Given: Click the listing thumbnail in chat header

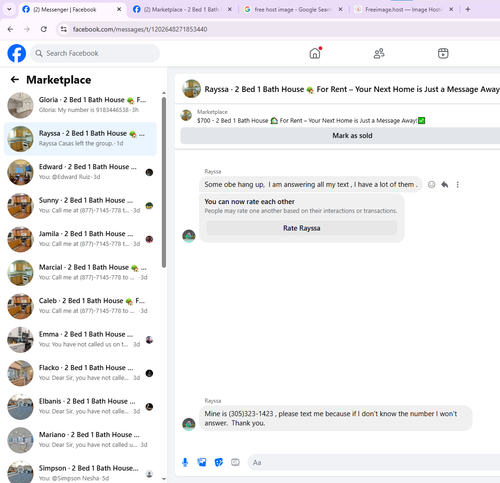Looking at the screenshot, I should click(x=191, y=89).
